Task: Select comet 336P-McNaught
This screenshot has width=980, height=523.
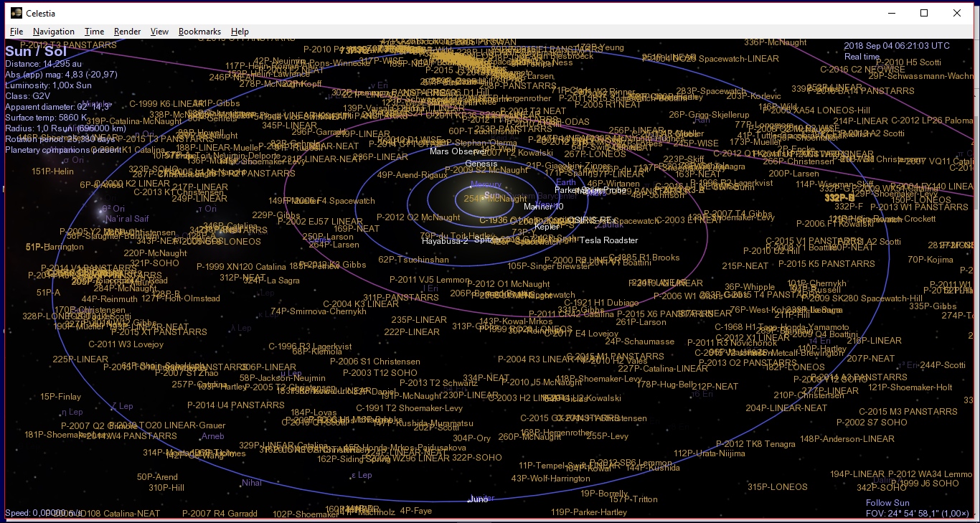Action: (x=776, y=42)
